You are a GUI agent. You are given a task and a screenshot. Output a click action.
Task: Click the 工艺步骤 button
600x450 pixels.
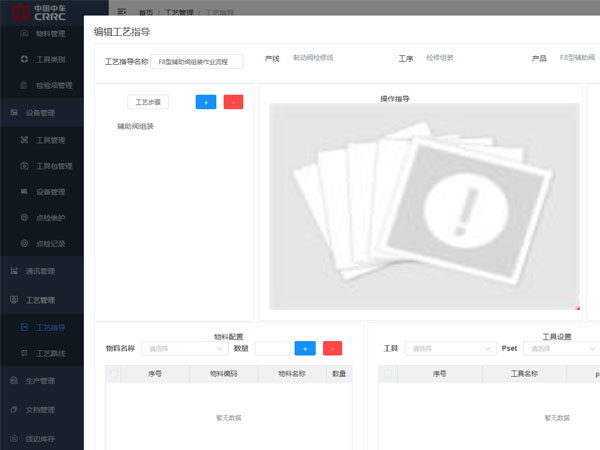pyautogui.click(x=148, y=102)
